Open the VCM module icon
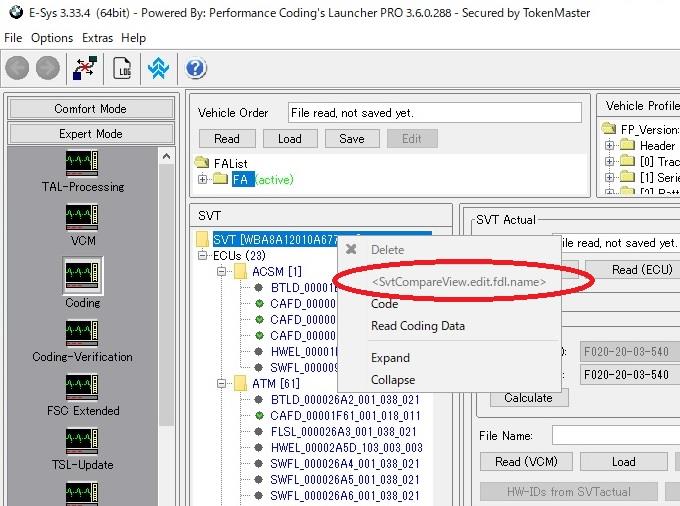The width and height of the screenshot is (680, 506). pyautogui.click(x=82, y=217)
